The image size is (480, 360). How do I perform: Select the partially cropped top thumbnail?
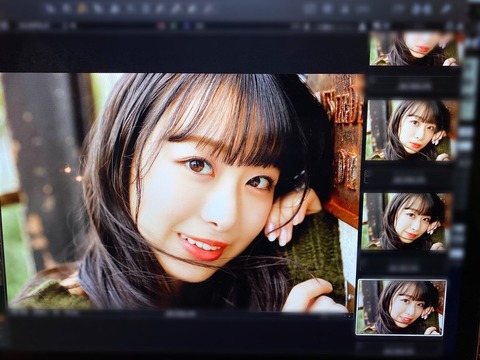coord(414,48)
